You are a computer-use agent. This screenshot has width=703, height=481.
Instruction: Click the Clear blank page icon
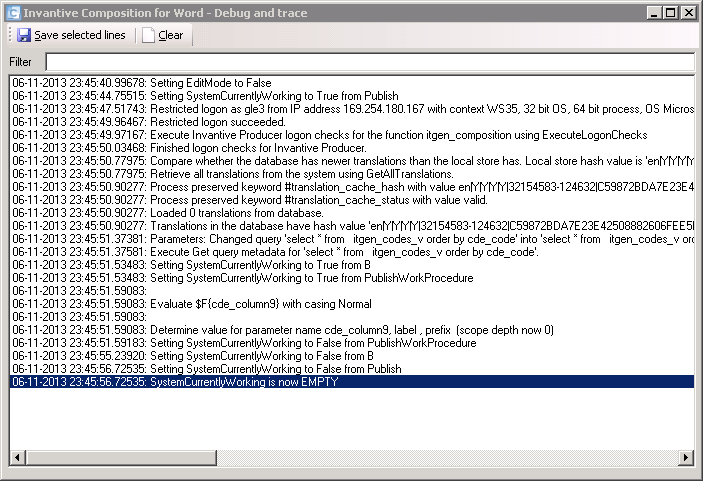click(148, 35)
